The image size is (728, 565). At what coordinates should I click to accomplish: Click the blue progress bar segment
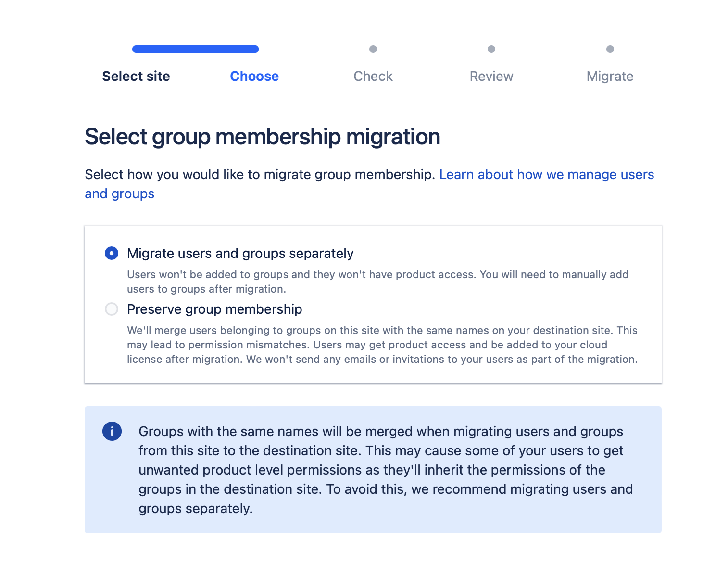pos(195,49)
